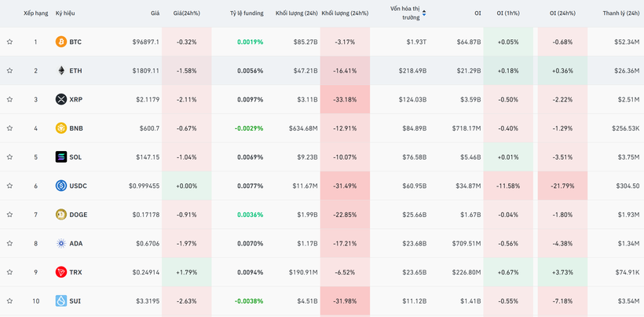Click the Dogecoin logo
Screen dimensions: 644x317
61,215
